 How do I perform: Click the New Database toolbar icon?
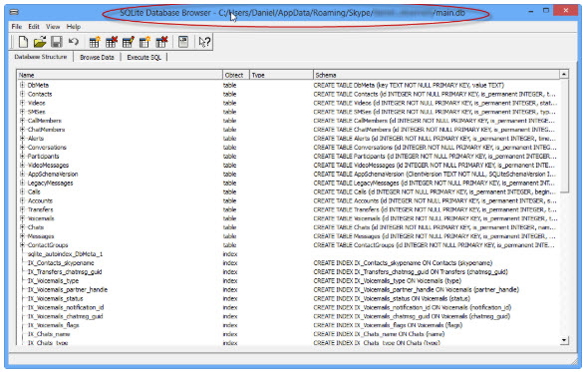click(23, 42)
